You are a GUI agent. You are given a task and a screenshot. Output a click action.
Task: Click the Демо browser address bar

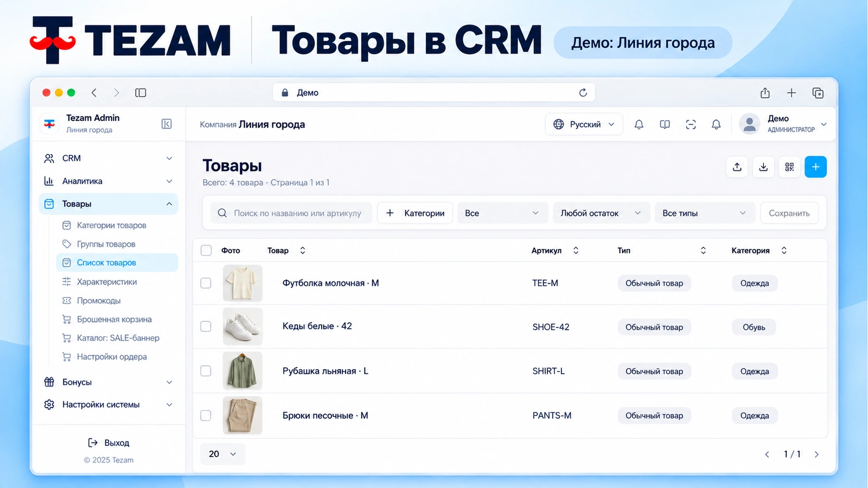(x=434, y=93)
